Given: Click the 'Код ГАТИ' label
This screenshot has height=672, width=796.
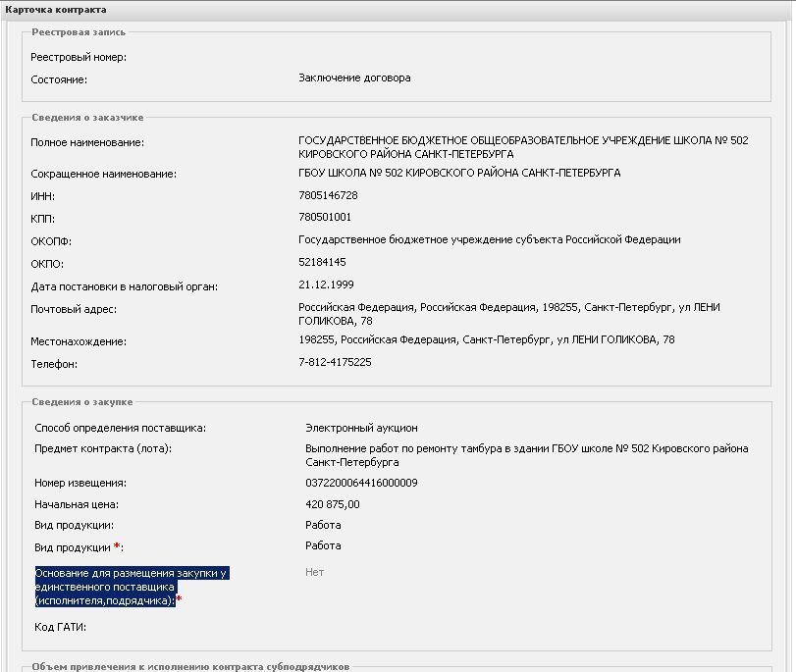Looking at the screenshot, I should (61, 627).
